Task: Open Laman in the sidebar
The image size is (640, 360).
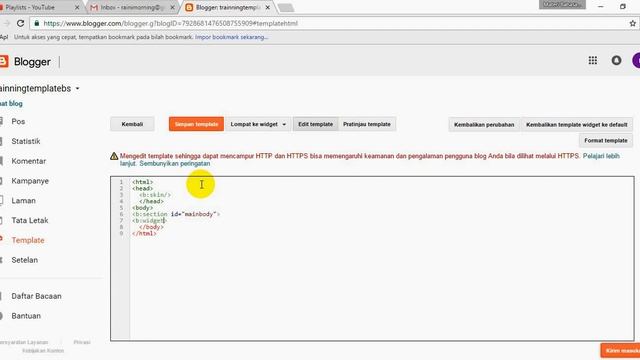Action: click(x=23, y=201)
